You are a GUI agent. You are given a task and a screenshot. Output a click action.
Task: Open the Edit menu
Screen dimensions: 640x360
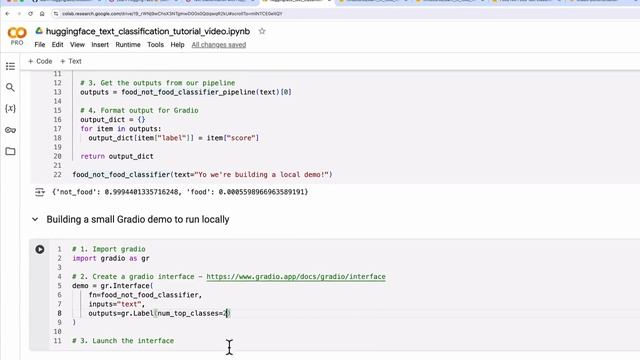coord(57,44)
